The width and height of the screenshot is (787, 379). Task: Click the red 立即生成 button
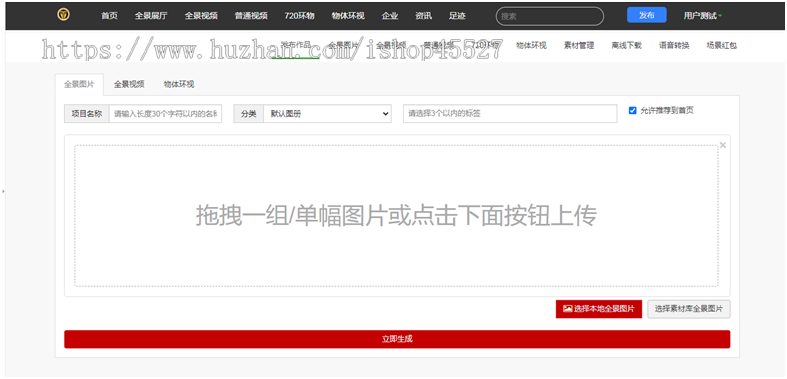[x=397, y=339]
